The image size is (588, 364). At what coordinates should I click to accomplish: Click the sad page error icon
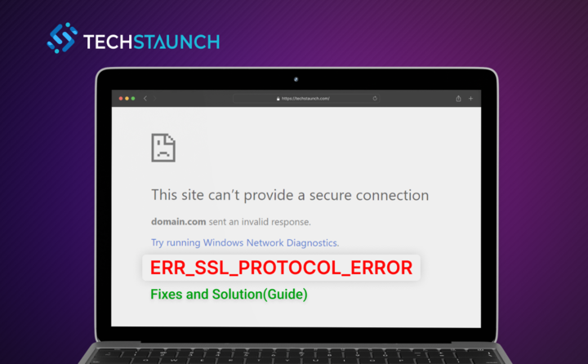163,148
